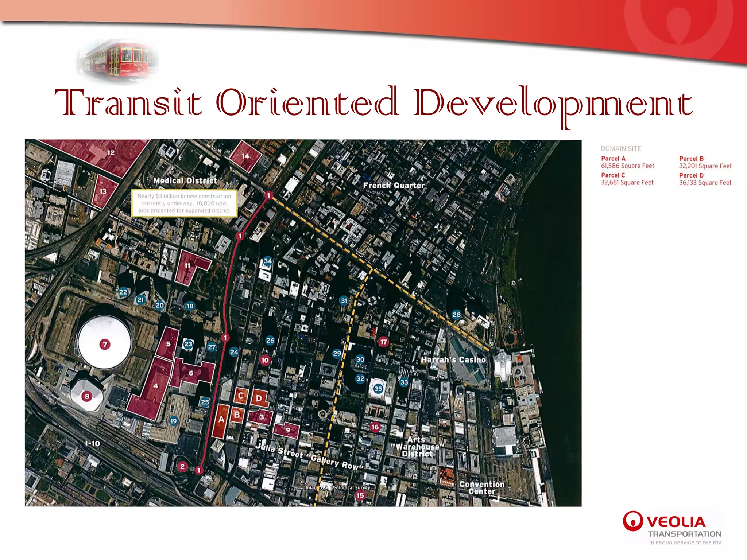Select highlighted building 3
The image size is (747, 560).
pos(261,417)
